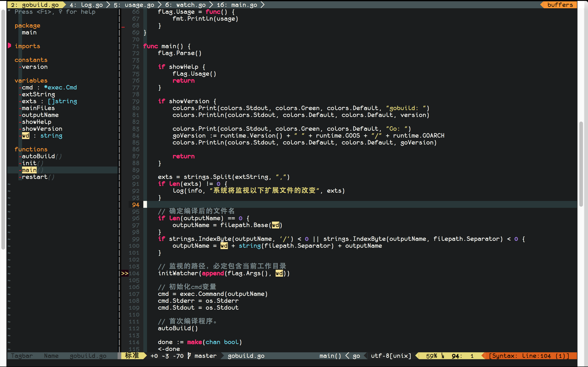Jump to autoBuild function in Tagbar
This screenshot has width=588, height=367.
point(38,156)
